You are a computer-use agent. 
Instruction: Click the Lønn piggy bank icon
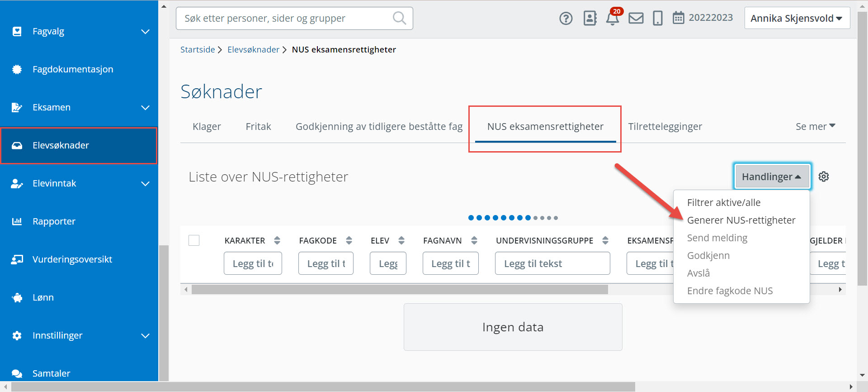[x=17, y=297]
